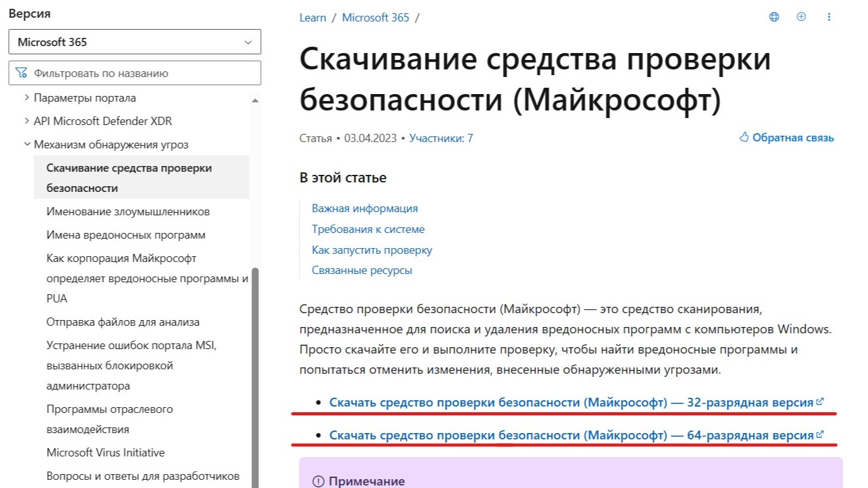This screenshot has height=488, width=868.
Task: Click the Примечание note heading
Action: (367, 482)
